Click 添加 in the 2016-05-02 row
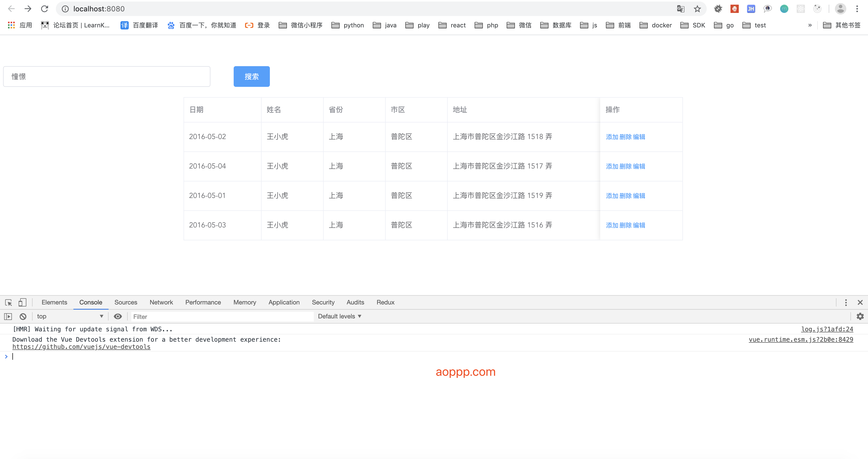Viewport: 868px width, 459px height. (612, 137)
